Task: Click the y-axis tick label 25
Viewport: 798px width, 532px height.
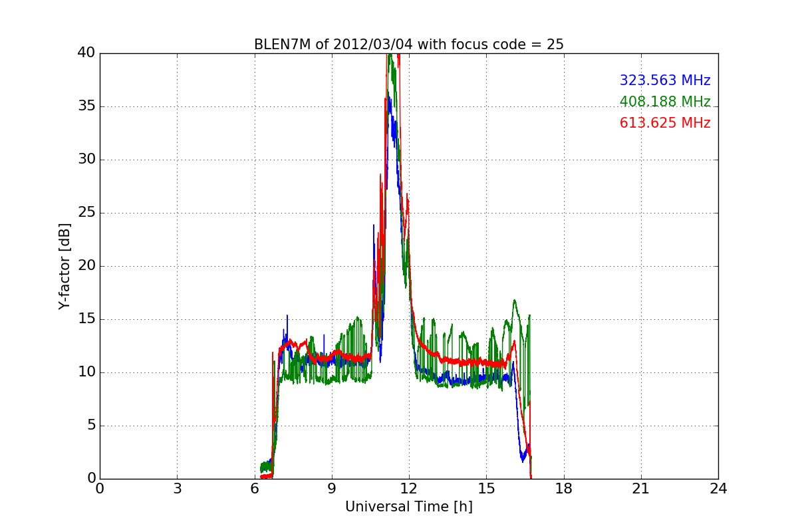Action: point(86,213)
